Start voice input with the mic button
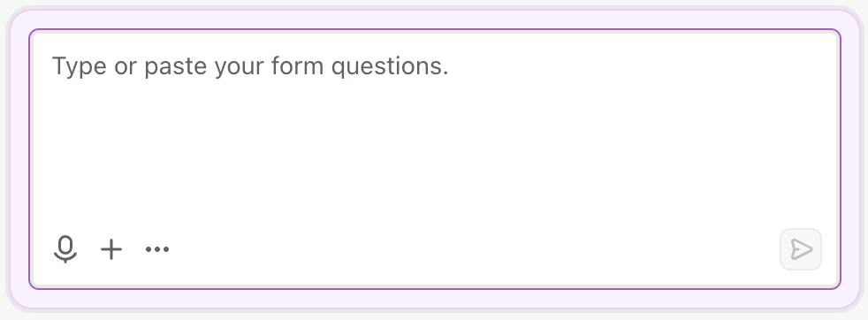This screenshot has width=868, height=320. 65,249
